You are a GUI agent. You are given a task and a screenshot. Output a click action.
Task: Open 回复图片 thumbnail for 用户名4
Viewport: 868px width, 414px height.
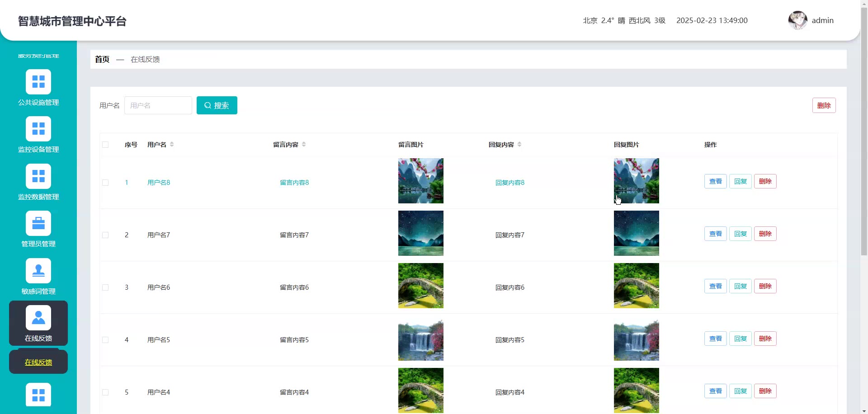click(637, 390)
